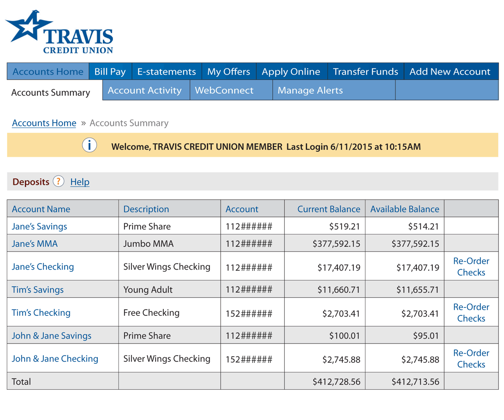This screenshot has height=420, width=504.
Task: Open Transfer Funds in navigation bar
Action: click(365, 72)
